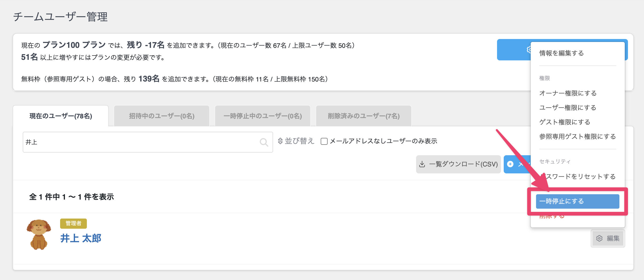Focus the search field containing 井上
This screenshot has width=644, height=280.
(139, 142)
